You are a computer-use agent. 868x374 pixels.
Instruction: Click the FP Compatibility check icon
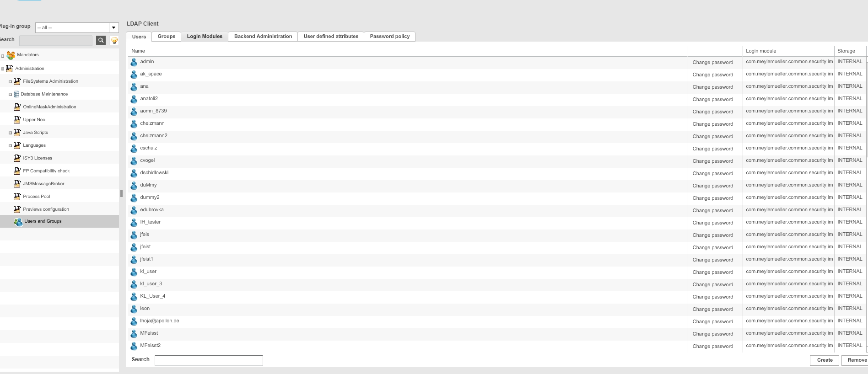[x=17, y=171]
